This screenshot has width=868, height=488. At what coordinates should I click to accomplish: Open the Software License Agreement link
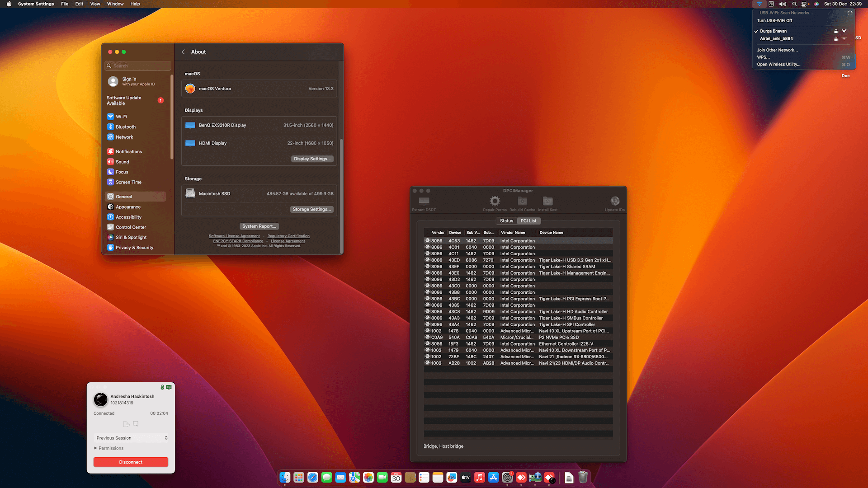pos(234,235)
